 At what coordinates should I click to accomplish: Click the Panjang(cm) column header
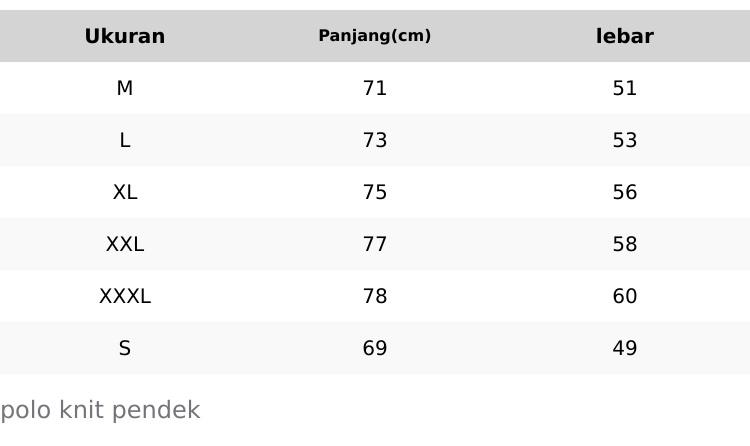click(x=375, y=36)
